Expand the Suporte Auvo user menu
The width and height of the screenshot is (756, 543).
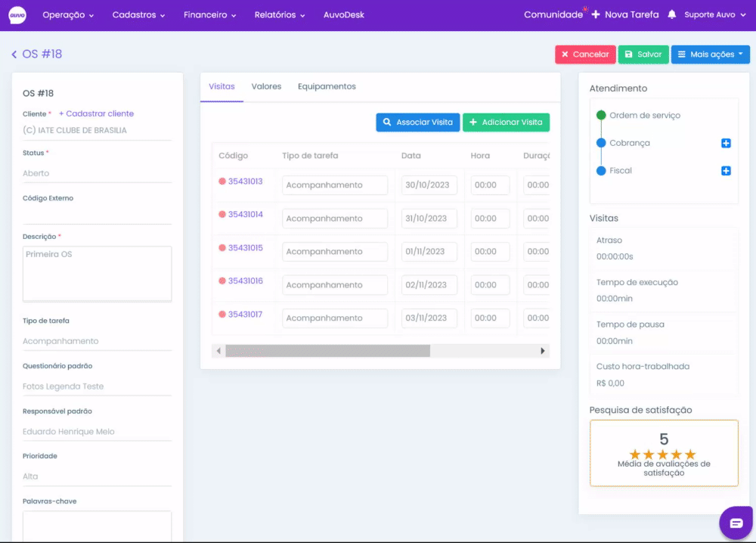tap(715, 14)
